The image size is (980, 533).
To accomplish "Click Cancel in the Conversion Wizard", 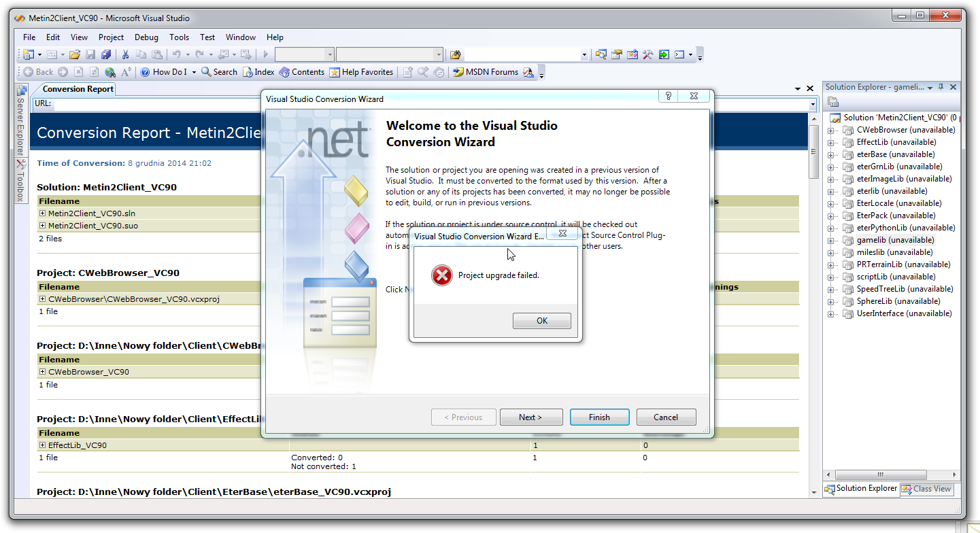I will (666, 417).
